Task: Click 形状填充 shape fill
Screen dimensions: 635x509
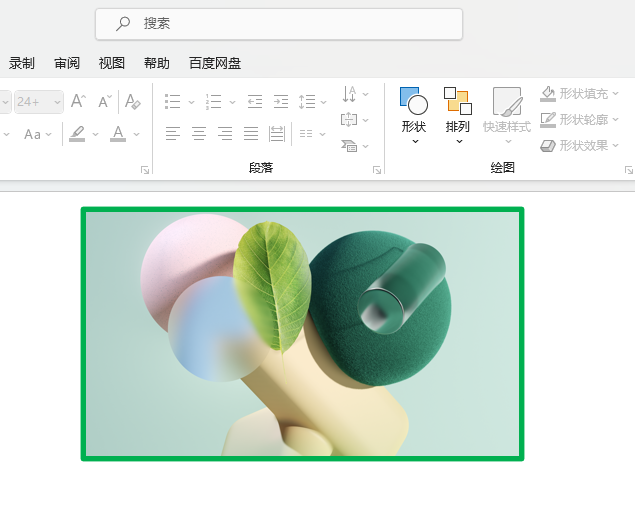Action: click(x=574, y=94)
